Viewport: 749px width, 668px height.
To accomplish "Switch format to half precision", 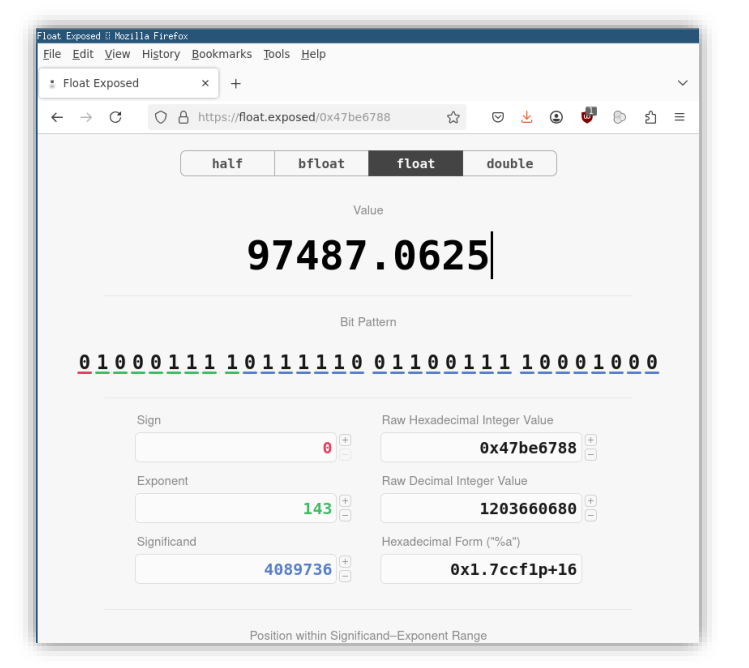I will pyautogui.click(x=227, y=163).
